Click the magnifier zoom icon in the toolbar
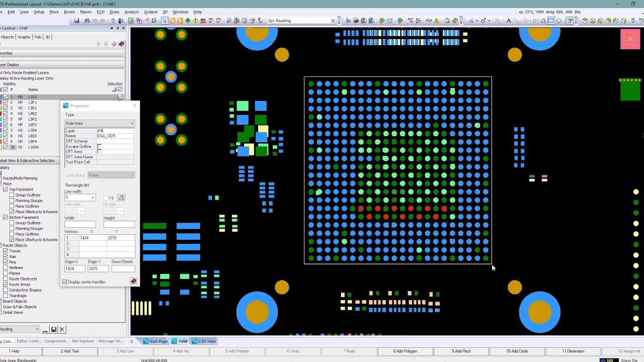 coord(229,21)
